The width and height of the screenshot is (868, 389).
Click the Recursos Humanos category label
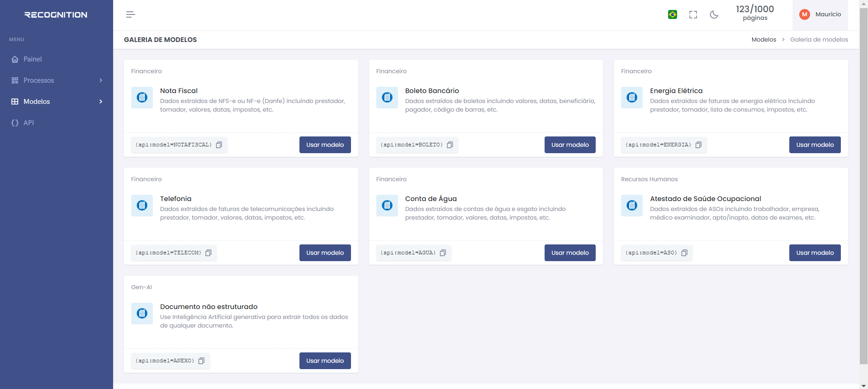click(x=649, y=179)
